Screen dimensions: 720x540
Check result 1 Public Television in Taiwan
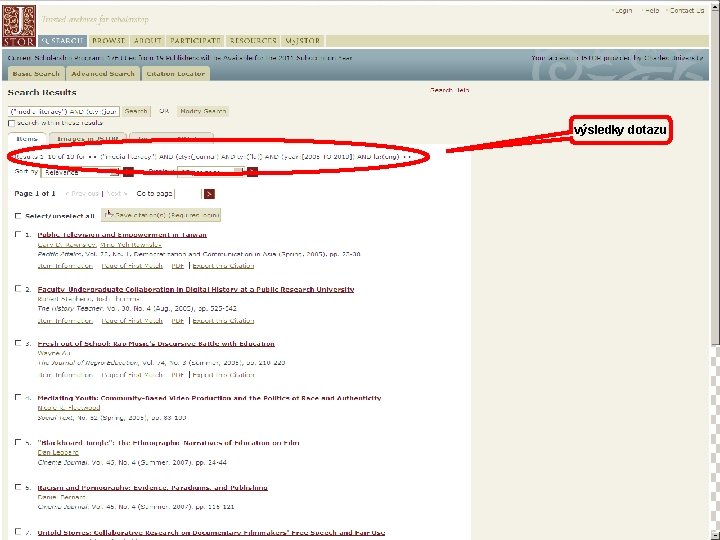tap(18, 234)
